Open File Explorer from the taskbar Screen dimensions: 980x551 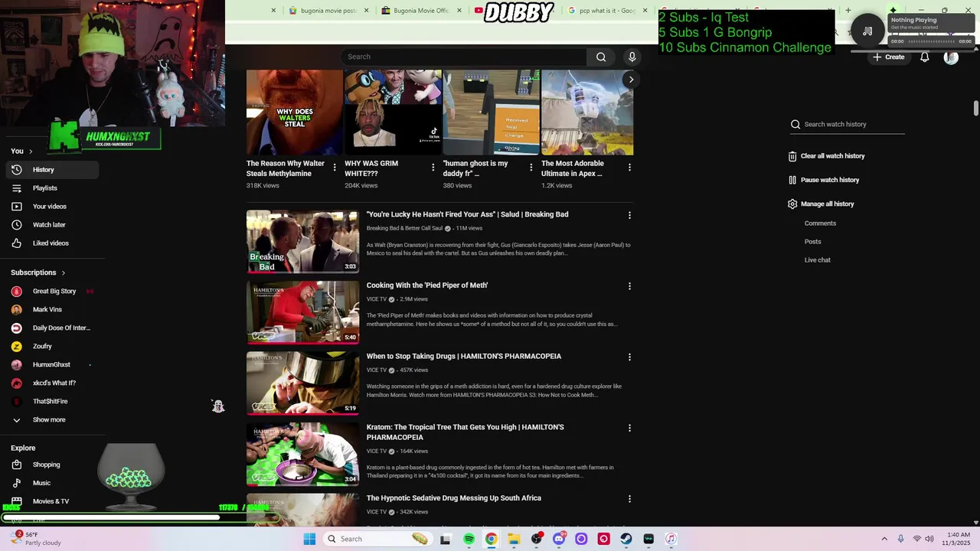pyautogui.click(x=514, y=539)
